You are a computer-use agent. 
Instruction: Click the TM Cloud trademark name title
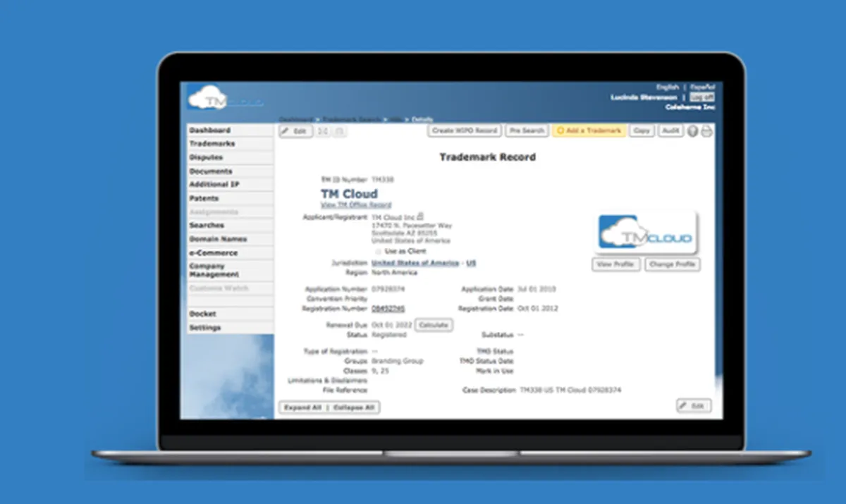pos(349,194)
